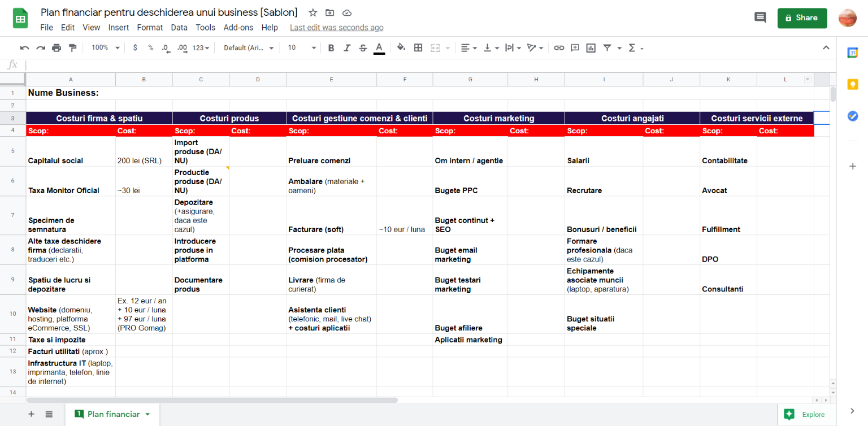The height and width of the screenshot is (426, 868).
Task: Open the zoom level dropdown
Action: pyautogui.click(x=106, y=48)
